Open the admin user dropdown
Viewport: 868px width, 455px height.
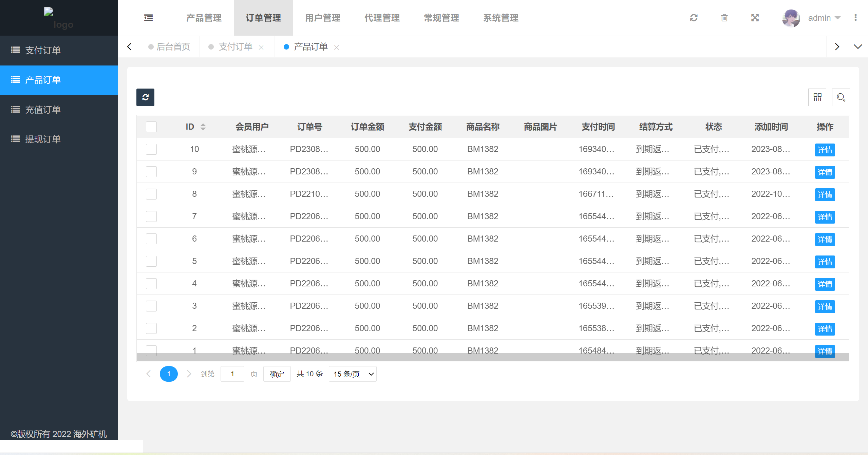coord(824,18)
